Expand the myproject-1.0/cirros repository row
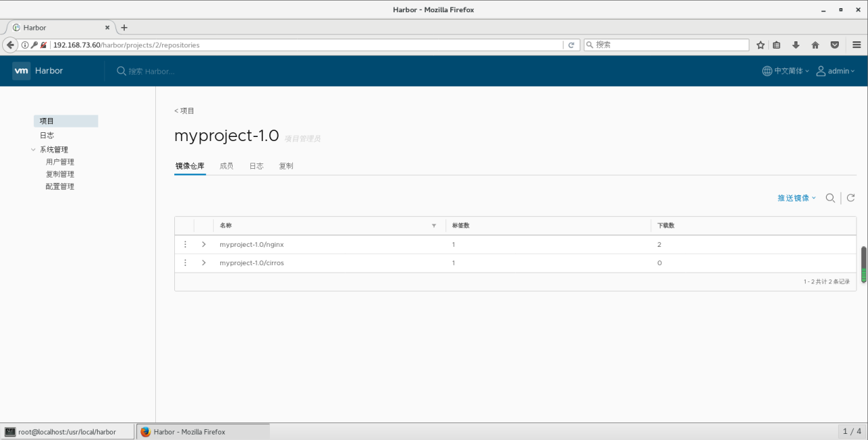This screenshot has height=440, width=868. [x=203, y=262]
